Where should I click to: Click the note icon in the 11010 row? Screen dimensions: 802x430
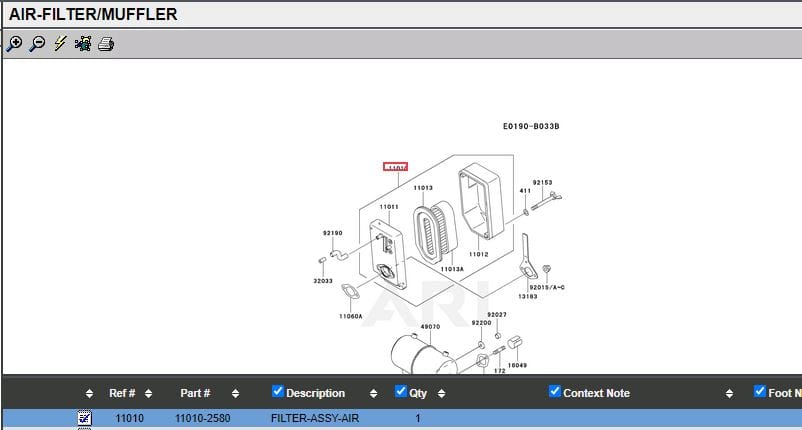click(x=85, y=418)
